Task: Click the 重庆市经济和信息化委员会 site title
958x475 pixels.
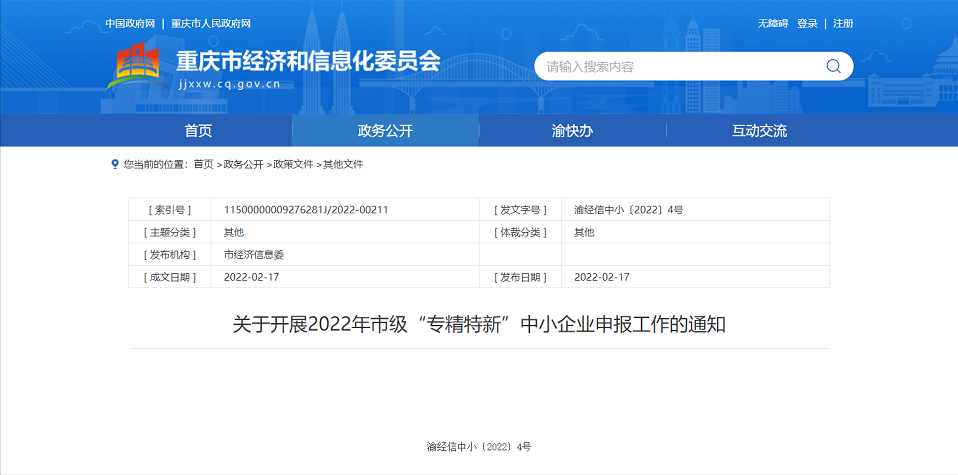Action: pos(307,61)
